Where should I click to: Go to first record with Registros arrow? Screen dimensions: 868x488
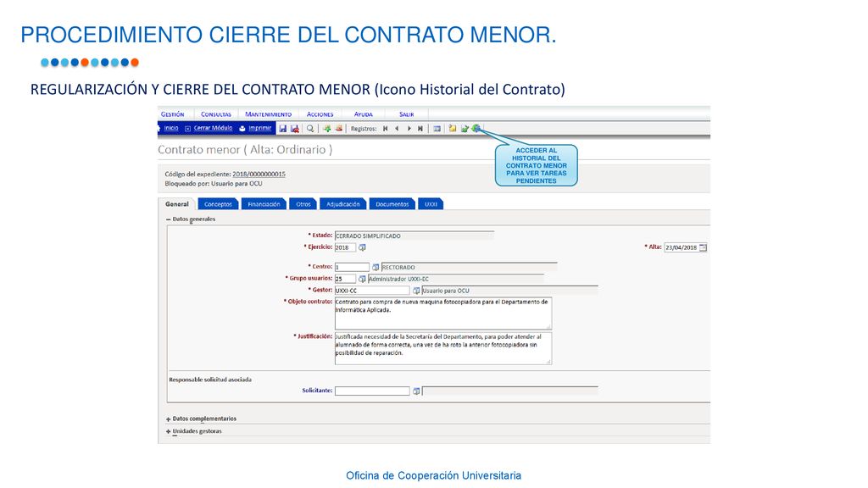pos(386,129)
